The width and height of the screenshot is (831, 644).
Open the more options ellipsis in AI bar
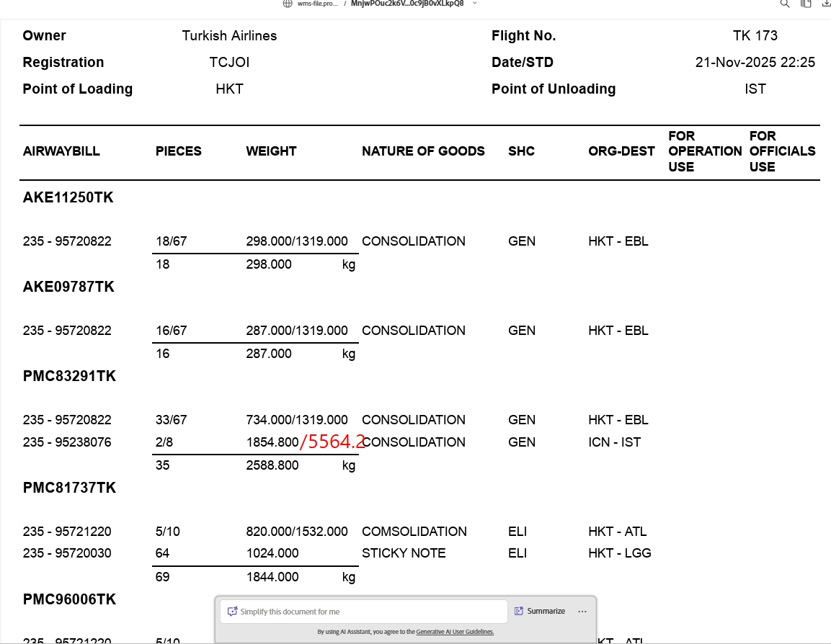pyautogui.click(x=582, y=612)
